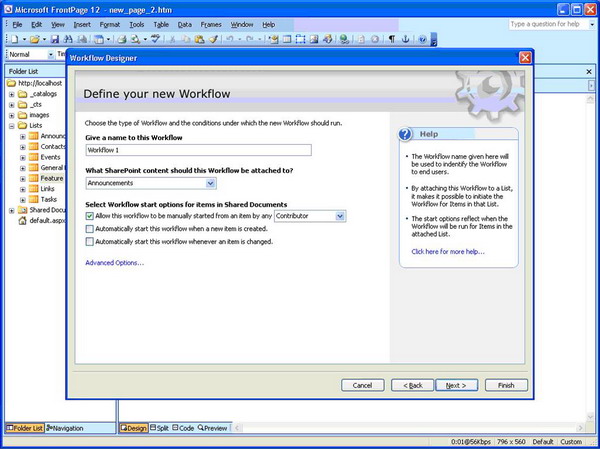The image size is (600, 449).
Task: Click the Insert Table icon
Action: click(287, 39)
